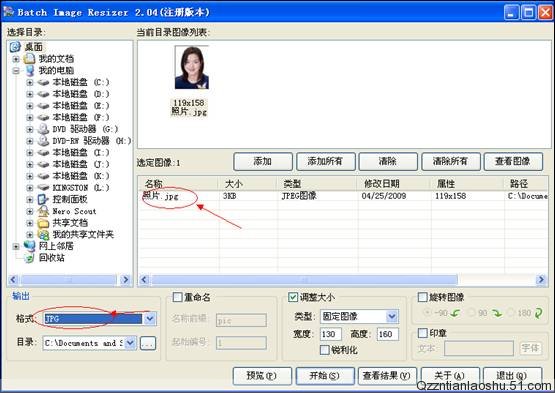Click the 我的文档 folder icon
Image resolution: width=555 pixels, height=393 pixels.
(x=29, y=59)
